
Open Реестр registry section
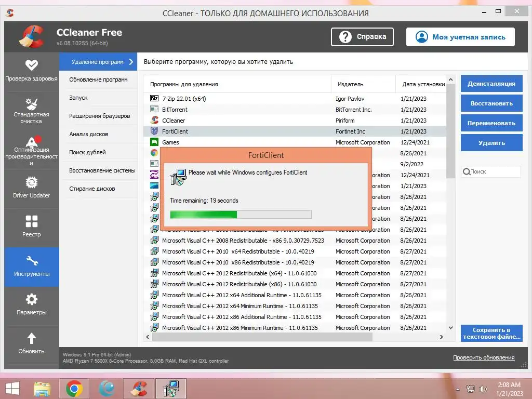coord(32,227)
